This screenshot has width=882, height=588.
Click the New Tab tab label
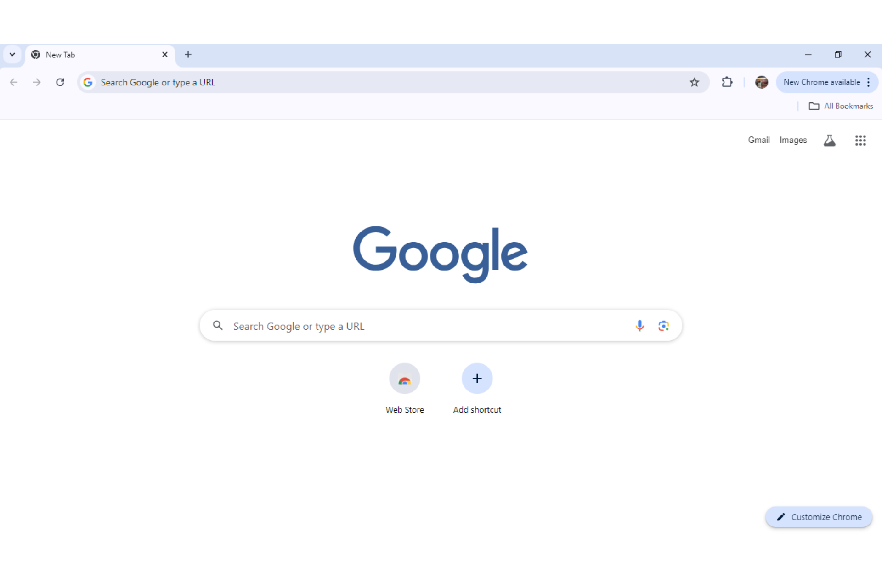[60, 55]
